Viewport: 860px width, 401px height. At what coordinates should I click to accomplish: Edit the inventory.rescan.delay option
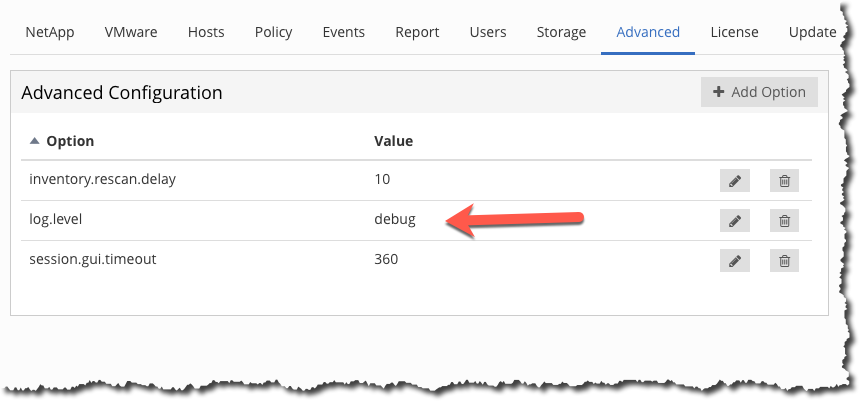[734, 180]
